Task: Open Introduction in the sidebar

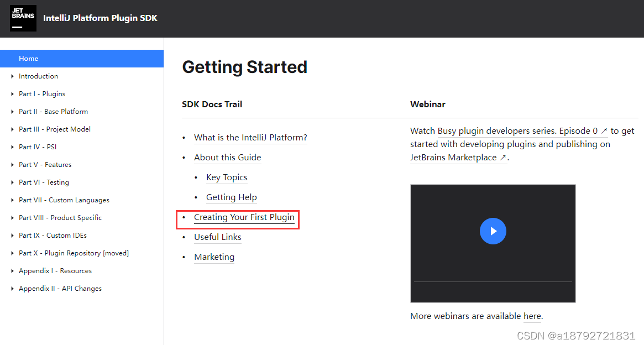Action: (38, 76)
